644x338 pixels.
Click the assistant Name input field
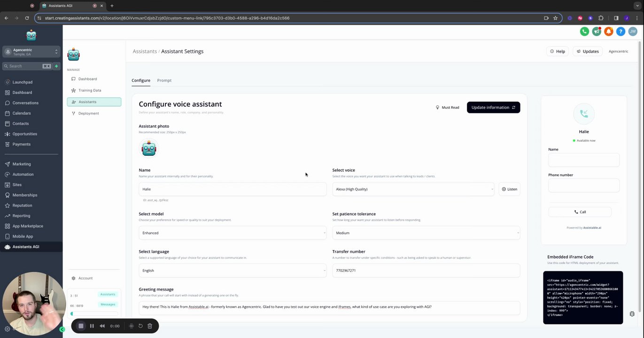tap(233, 189)
